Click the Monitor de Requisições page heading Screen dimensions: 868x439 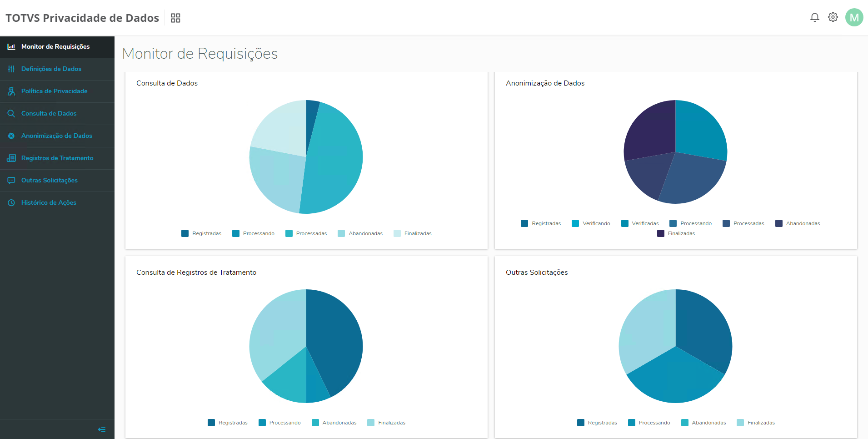point(200,54)
